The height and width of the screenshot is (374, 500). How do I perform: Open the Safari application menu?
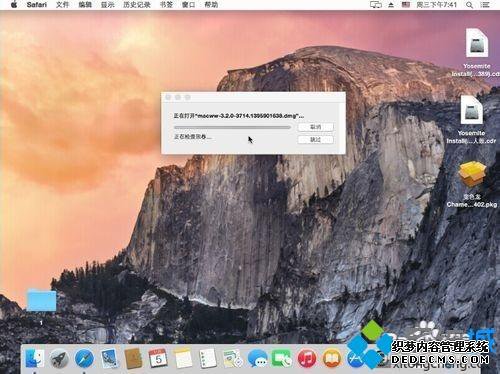tap(37, 5)
